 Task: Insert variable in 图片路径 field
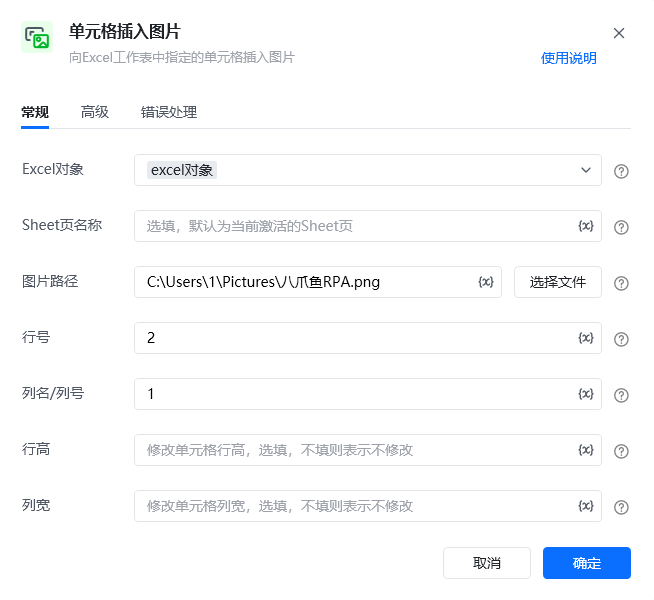[485, 282]
